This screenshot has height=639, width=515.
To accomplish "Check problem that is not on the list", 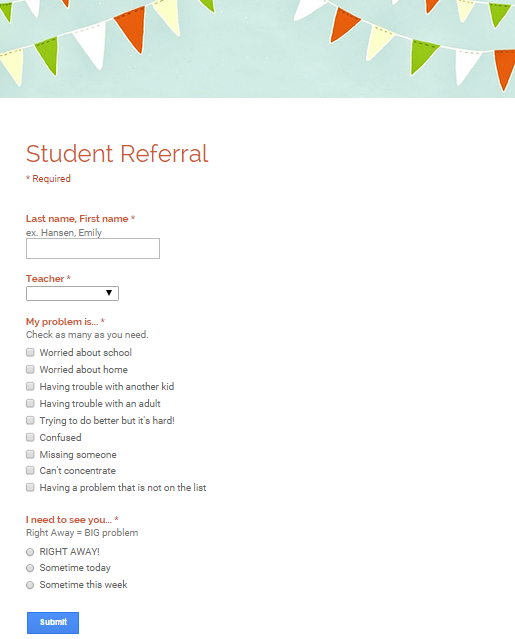I will [30, 487].
